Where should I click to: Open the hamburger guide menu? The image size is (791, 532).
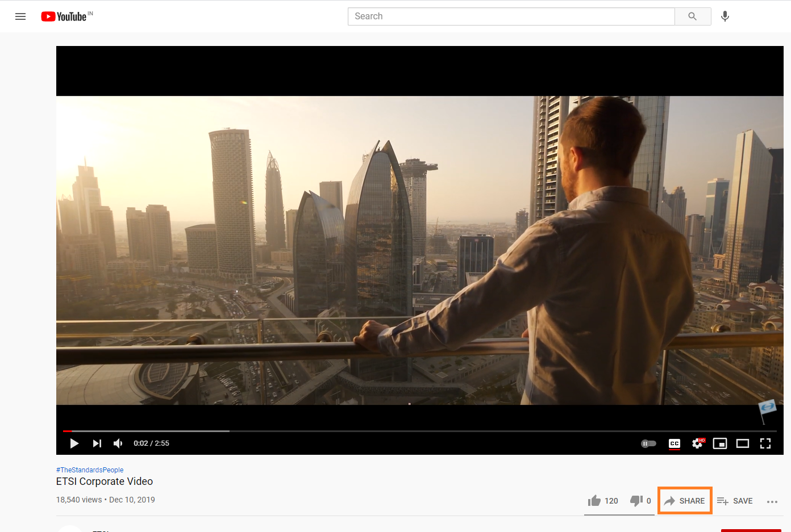pos(20,16)
